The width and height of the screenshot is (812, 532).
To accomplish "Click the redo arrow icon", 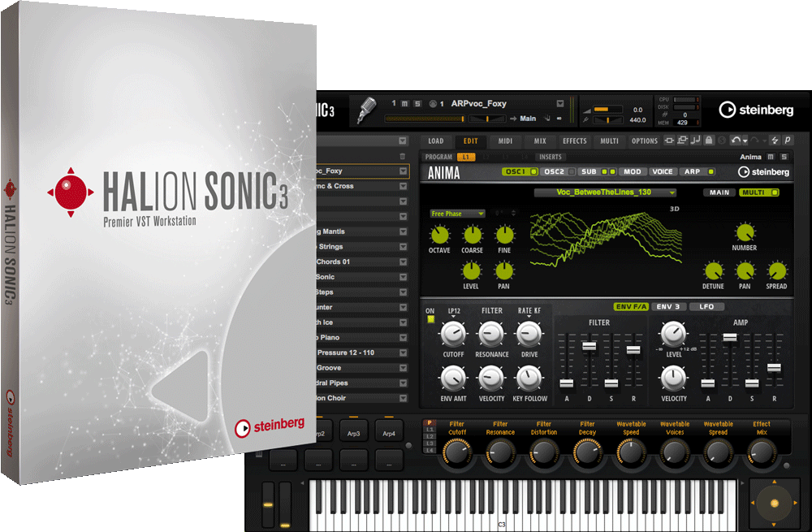I will tap(755, 140).
